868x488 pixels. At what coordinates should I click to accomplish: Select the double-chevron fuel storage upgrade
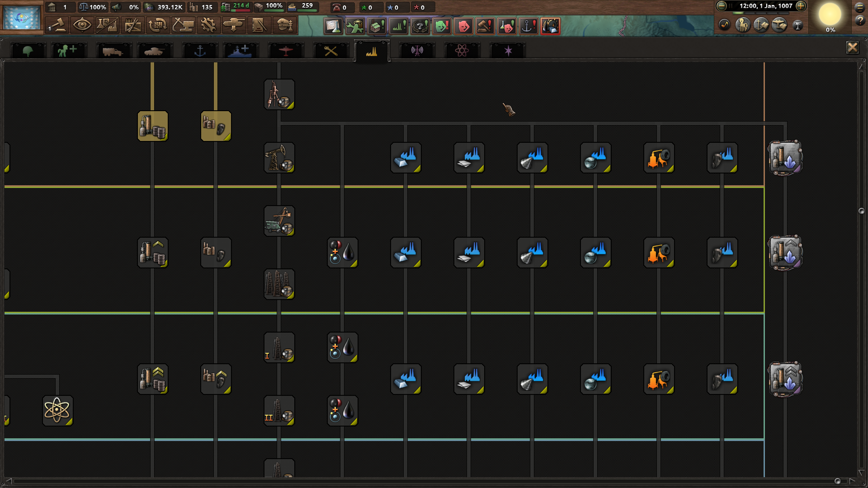(x=153, y=379)
